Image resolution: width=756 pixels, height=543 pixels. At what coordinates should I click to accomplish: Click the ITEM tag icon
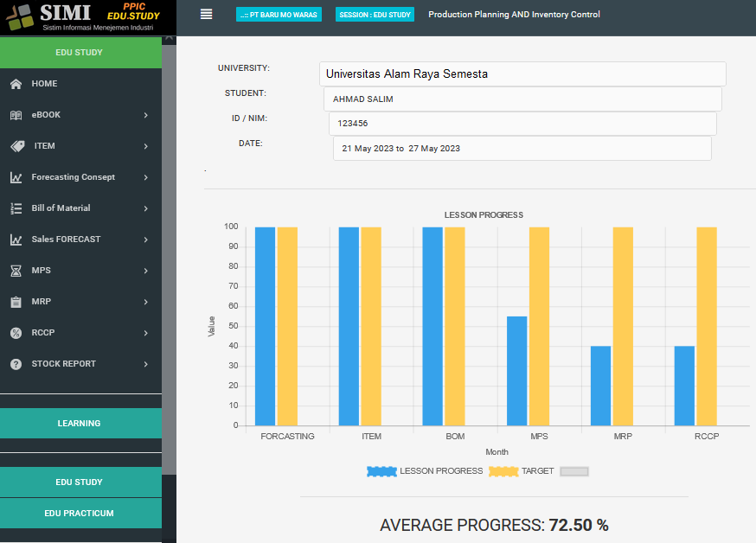tap(16, 146)
